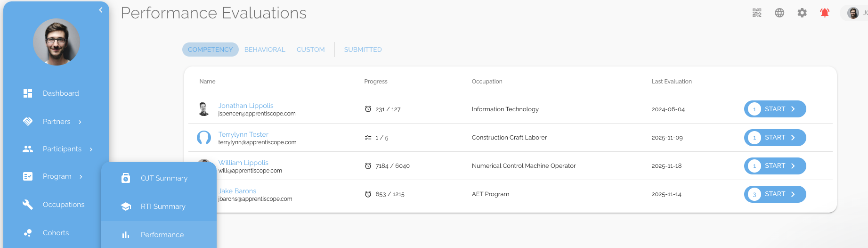Start evaluation for Jake Barons

pyautogui.click(x=775, y=194)
